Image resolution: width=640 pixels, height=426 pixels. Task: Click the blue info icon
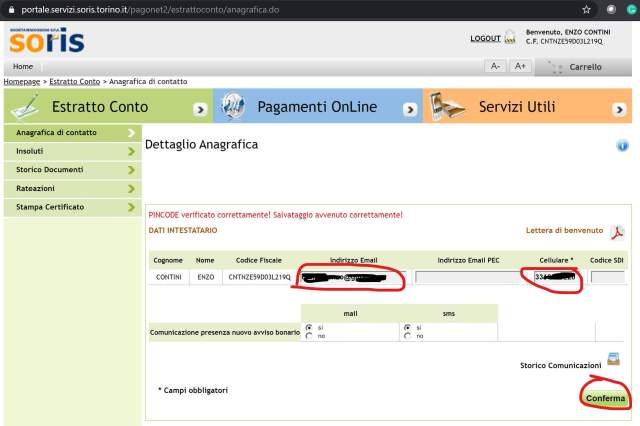[x=622, y=146]
